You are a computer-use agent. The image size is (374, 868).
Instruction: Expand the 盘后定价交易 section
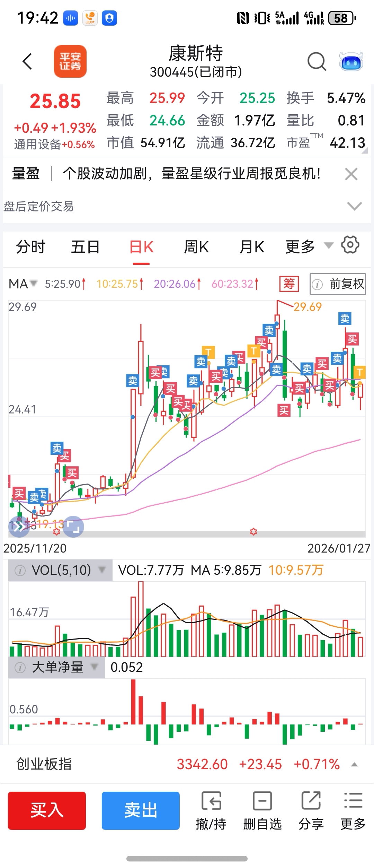tap(355, 206)
